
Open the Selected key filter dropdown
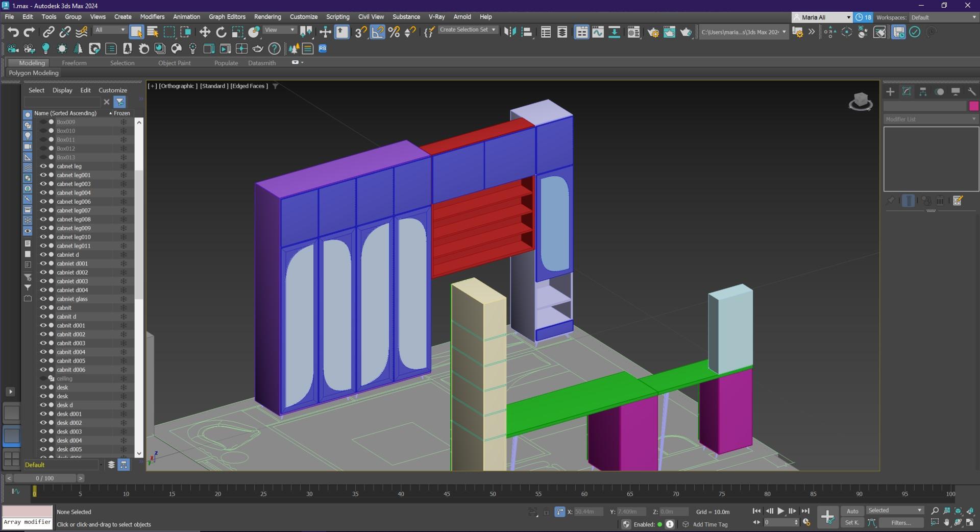tap(895, 511)
